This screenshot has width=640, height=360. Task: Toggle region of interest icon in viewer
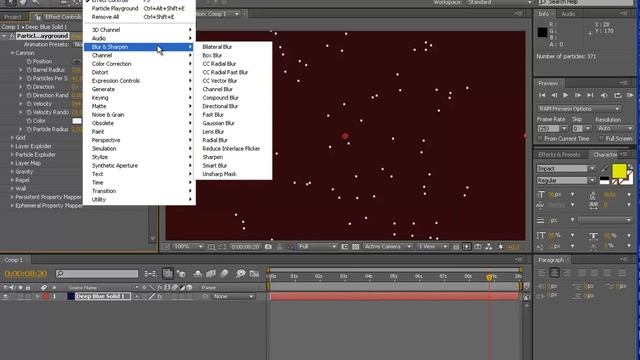(x=344, y=247)
